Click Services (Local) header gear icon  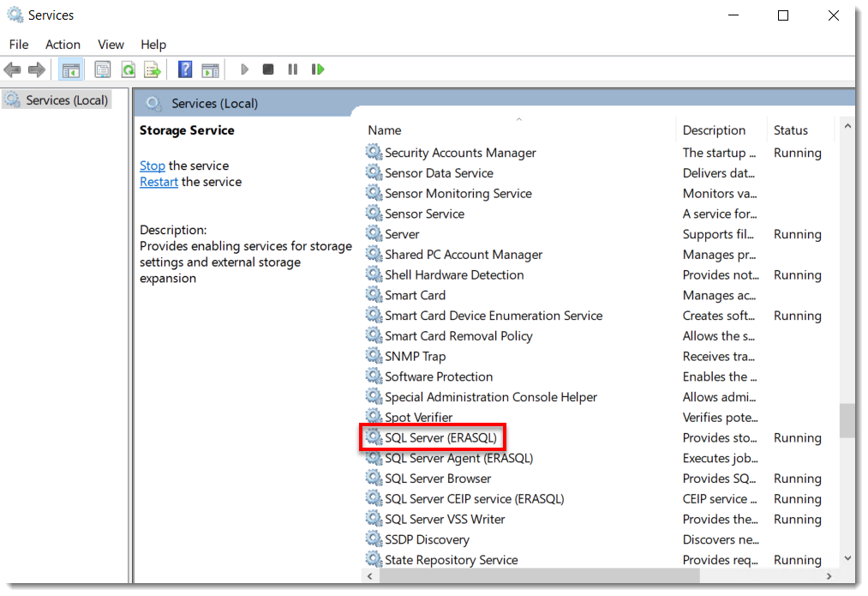[x=153, y=103]
